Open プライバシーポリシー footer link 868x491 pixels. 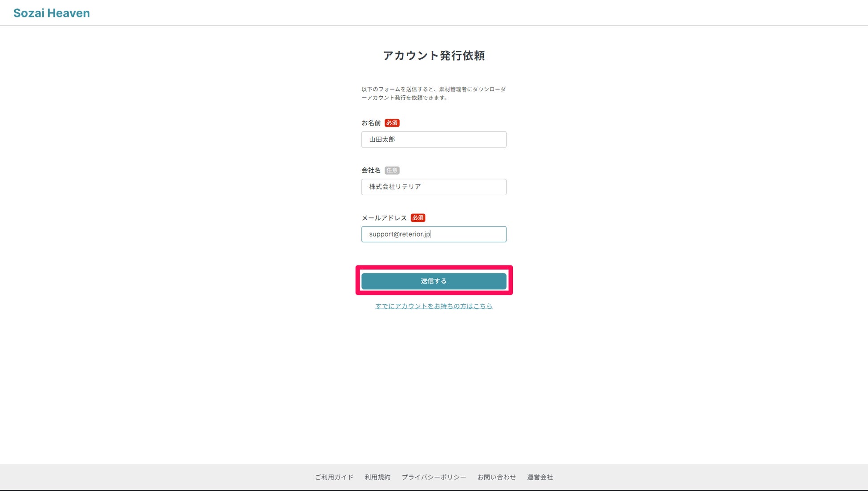click(434, 477)
